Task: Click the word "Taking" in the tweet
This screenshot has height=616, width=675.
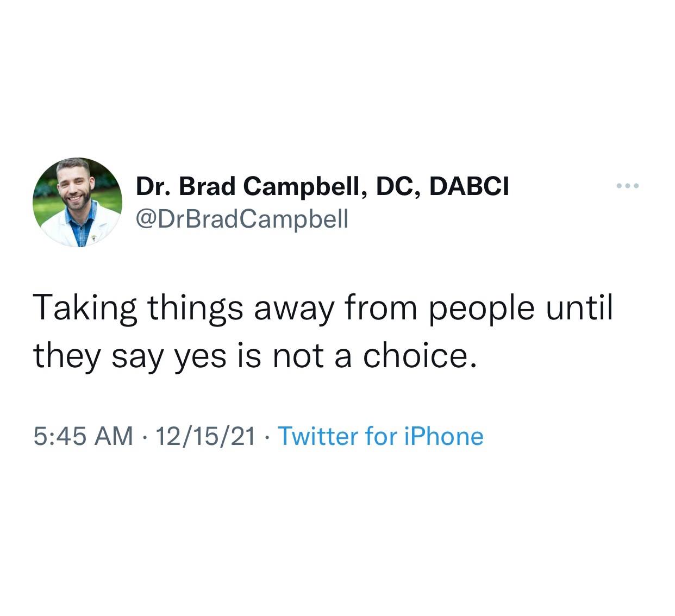Action: [85, 309]
